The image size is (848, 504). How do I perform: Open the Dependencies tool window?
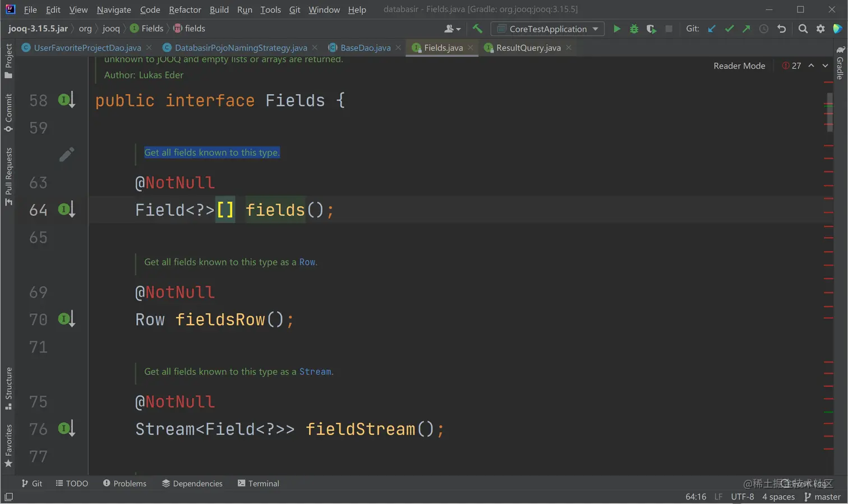pos(192,483)
